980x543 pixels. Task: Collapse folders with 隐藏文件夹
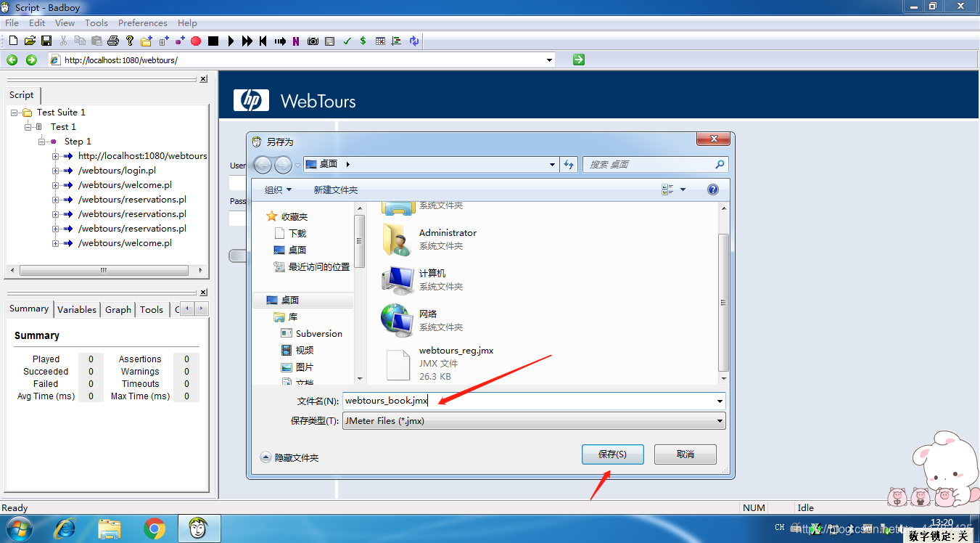tap(289, 457)
